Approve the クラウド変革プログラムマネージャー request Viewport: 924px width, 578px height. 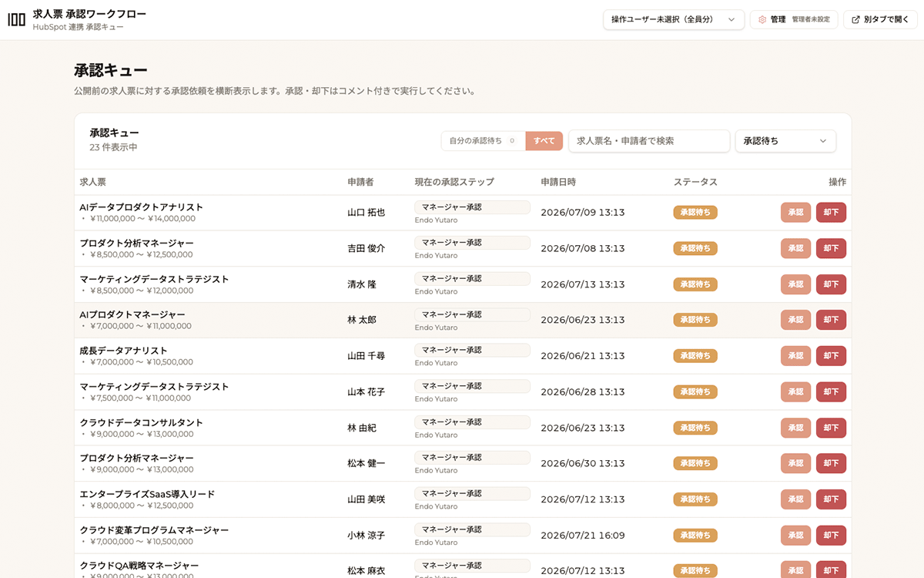795,536
